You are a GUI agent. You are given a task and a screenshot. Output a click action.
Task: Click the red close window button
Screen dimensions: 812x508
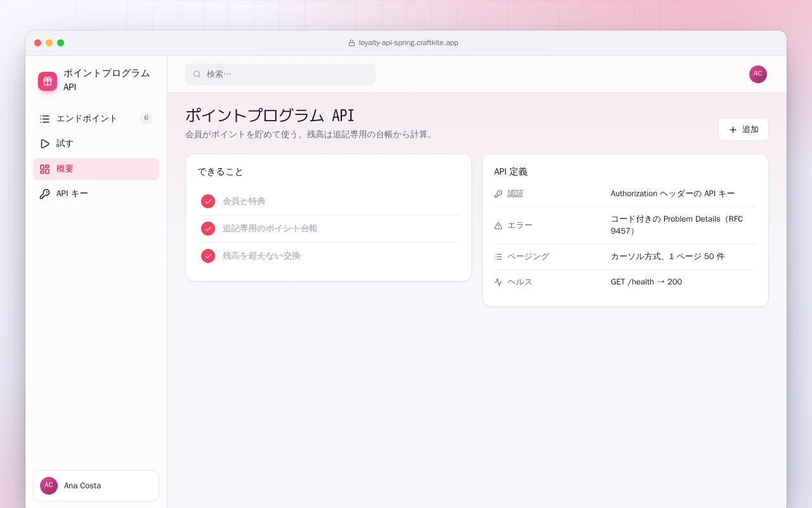38,43
